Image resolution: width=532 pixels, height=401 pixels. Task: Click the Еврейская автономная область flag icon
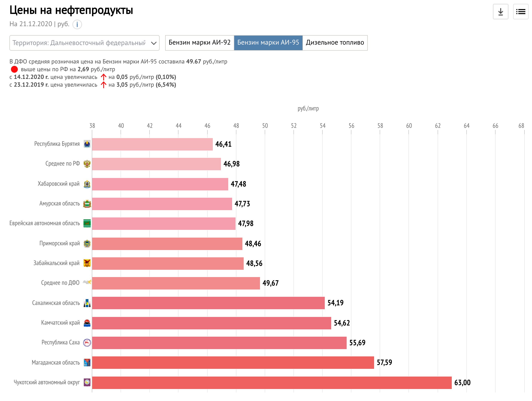(x=87, y=223)
